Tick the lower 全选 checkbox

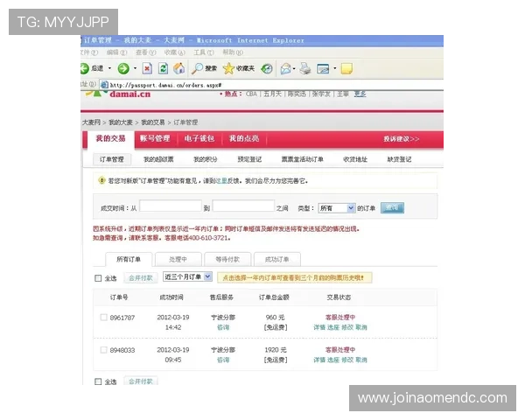pos(98,381)
